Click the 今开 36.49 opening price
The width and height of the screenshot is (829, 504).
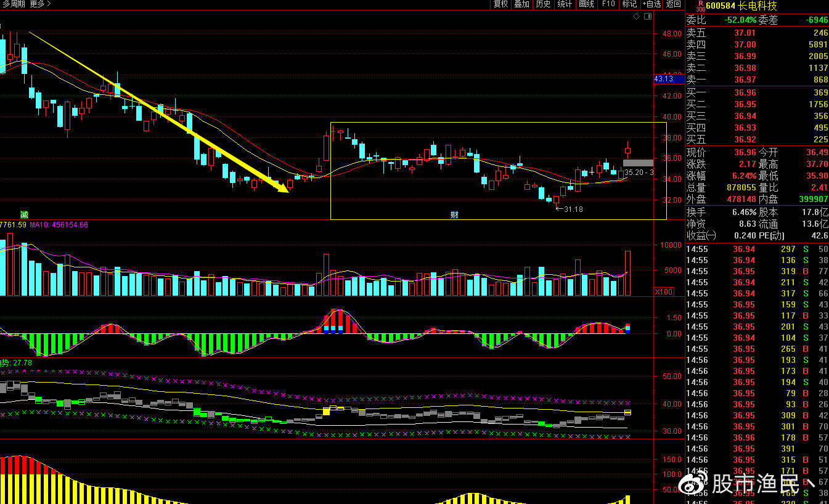coord(817,152)
